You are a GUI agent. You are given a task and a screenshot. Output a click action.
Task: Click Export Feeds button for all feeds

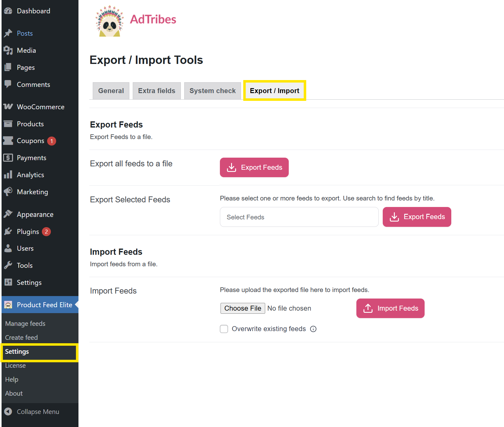(254, 168)
